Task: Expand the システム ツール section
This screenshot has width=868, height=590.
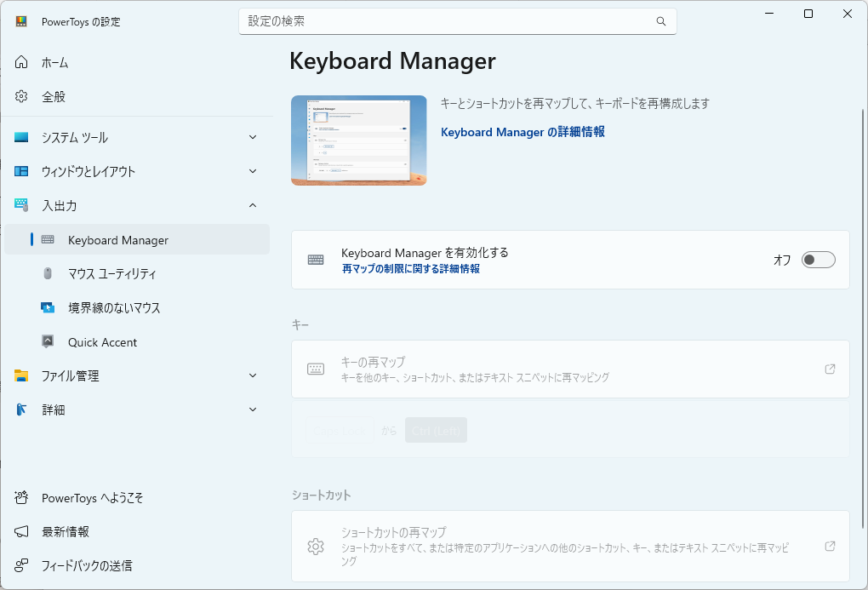Action: pyautogui.click(x=253, y=137)
